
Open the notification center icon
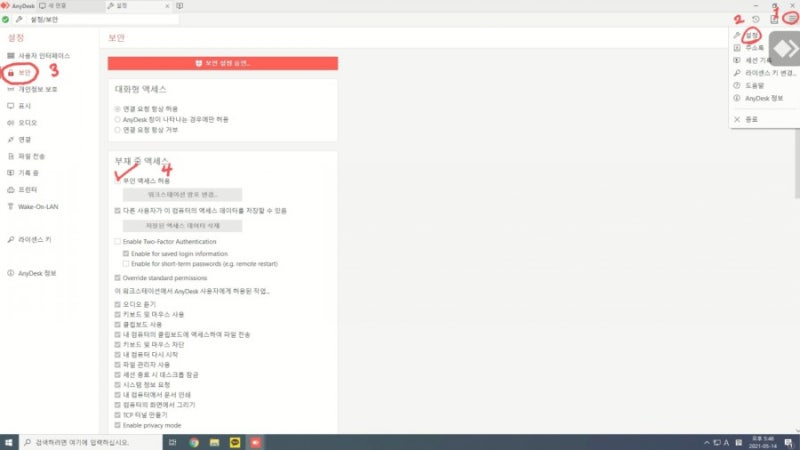pyautogui.click(x=788, y=442)
